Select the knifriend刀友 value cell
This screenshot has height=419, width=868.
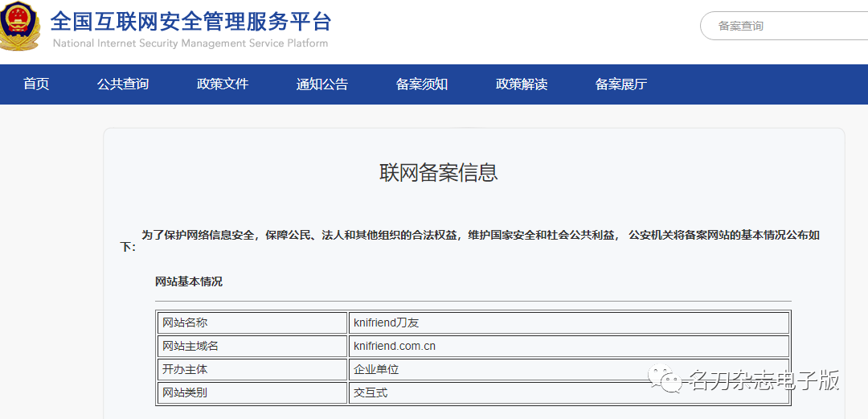point(568,322)
